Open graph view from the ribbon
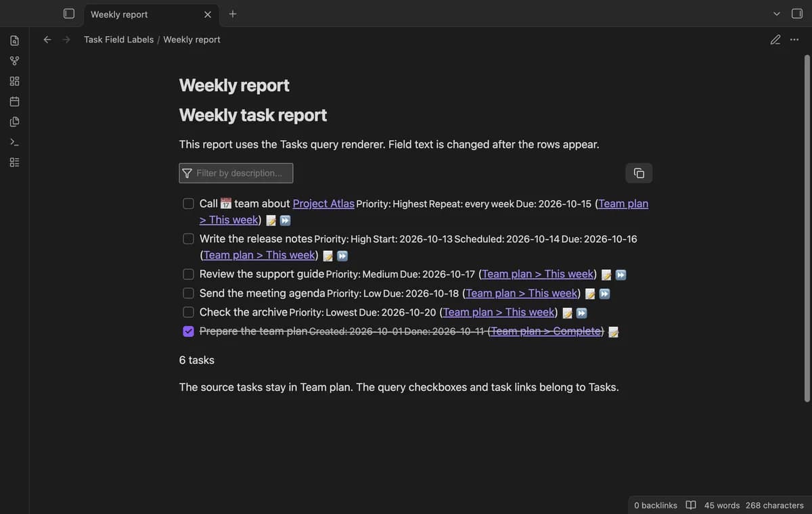The height and width of the screenshot is (514, 812). pos(14,61)
